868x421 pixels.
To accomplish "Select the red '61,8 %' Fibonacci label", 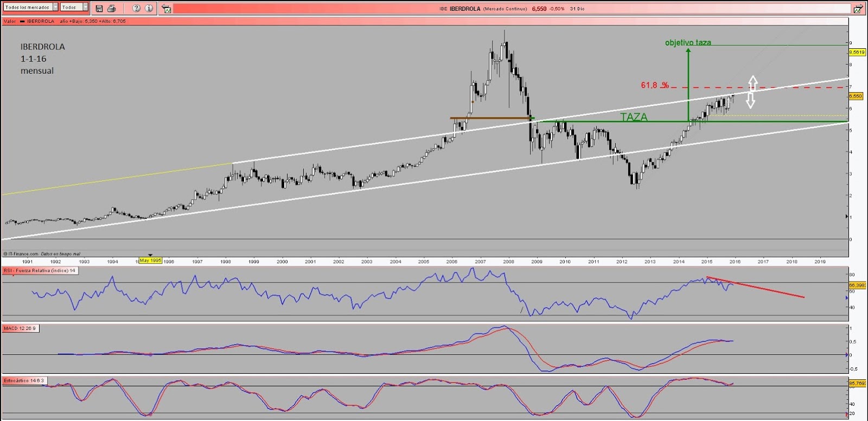I will [655, 85].
